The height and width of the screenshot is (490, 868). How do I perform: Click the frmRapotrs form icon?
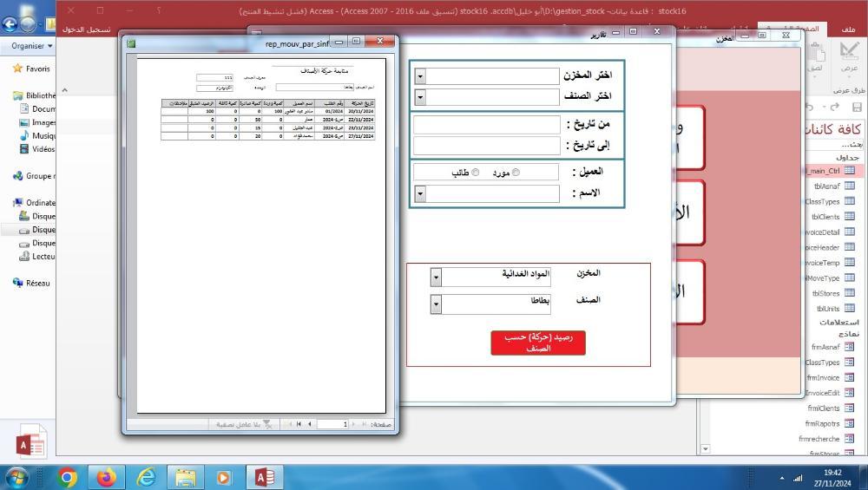pos(849,423)
